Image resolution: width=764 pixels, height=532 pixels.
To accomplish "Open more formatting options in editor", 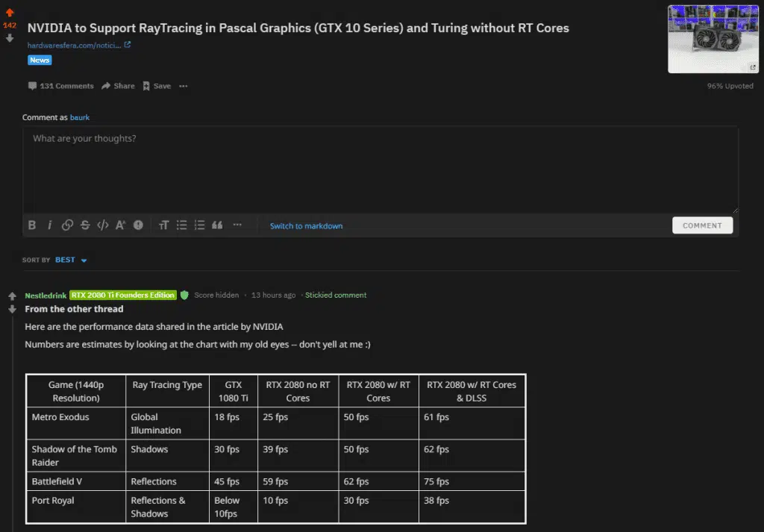I will point(237,225).
